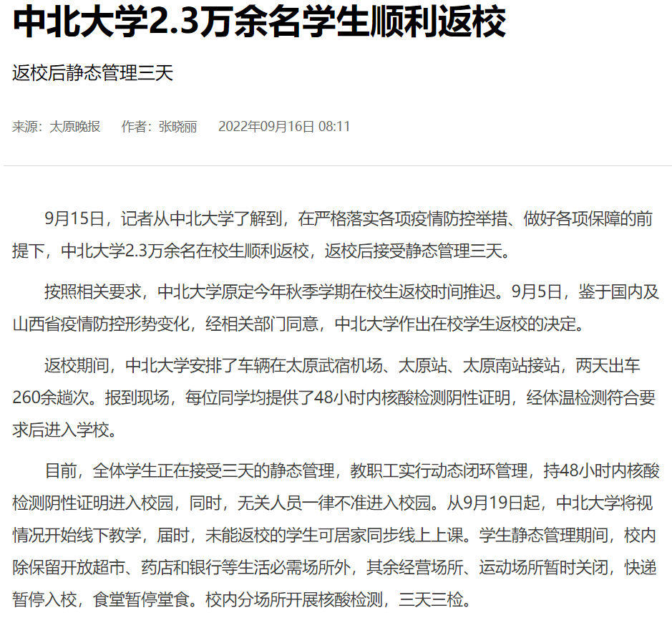The image size is (672, 623).
Task: Click the source label 太原晚报
Action: point(74,127)
